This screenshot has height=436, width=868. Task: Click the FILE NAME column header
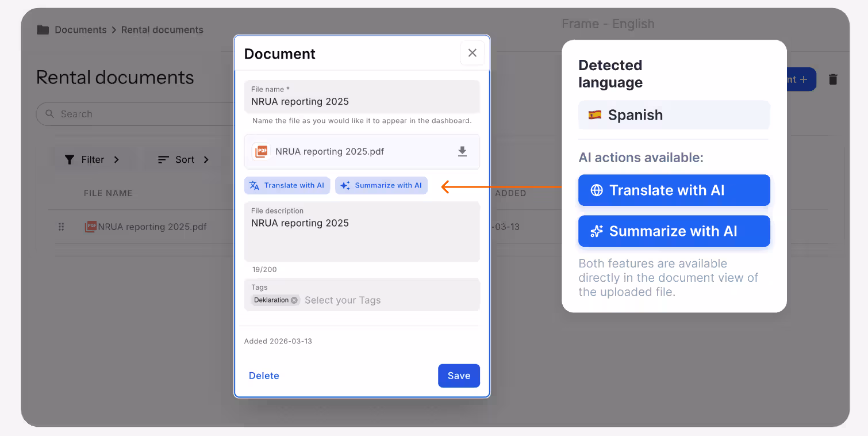coord(108,193)
